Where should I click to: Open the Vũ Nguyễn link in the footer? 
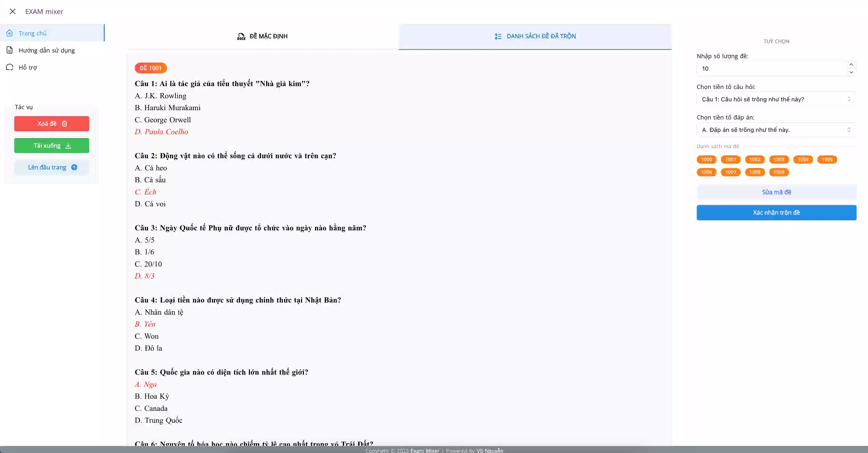pyautogui.click(x=490, y=450)
